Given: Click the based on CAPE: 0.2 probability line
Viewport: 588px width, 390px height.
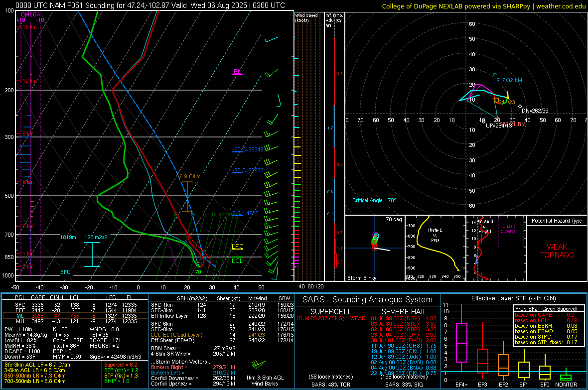Looking at the screenshot, I should pos(545,315).
